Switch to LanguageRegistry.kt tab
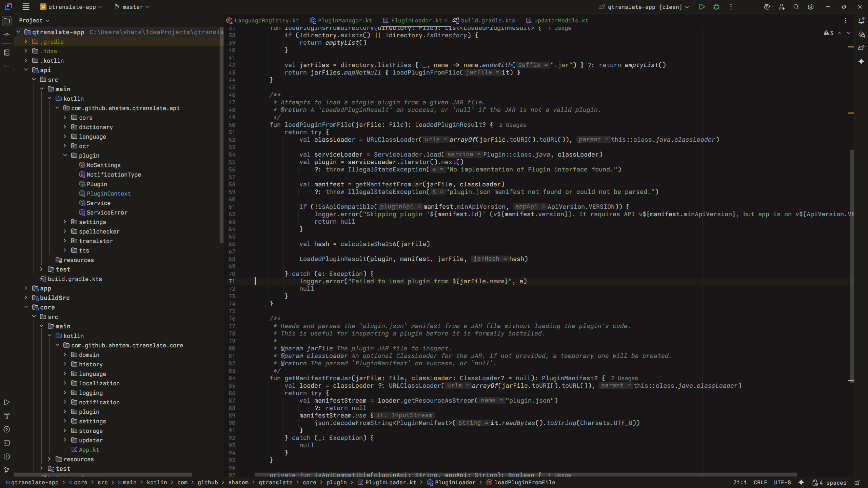The height and width of the screenshot is (488, 868). click(x=263, y=21)
